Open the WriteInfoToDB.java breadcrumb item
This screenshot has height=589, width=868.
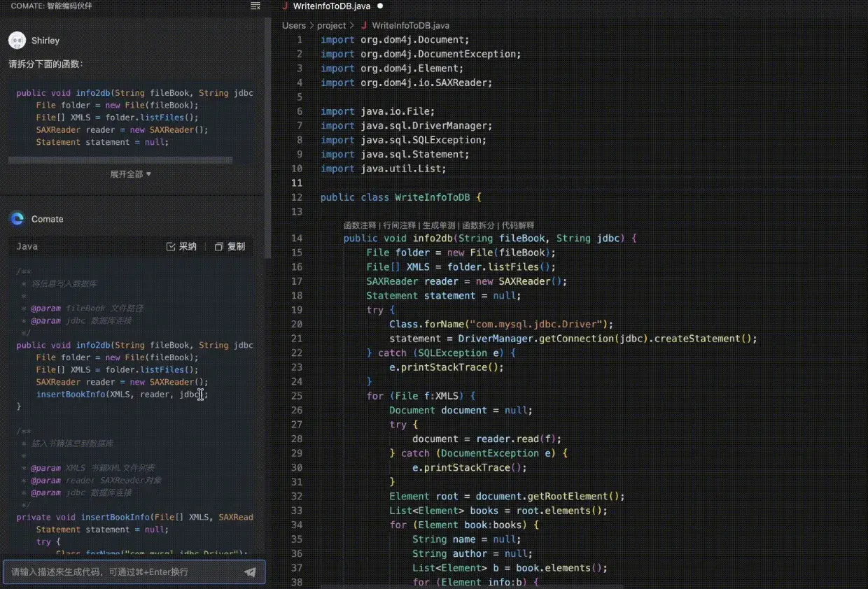pos(410,25)
